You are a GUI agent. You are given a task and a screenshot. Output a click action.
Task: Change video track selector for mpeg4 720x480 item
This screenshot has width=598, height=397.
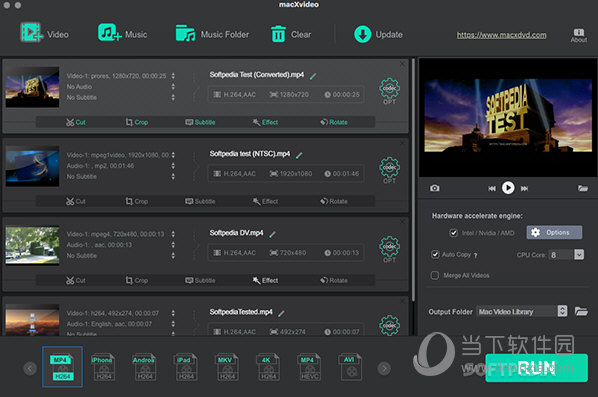click(x=173, y=234)
